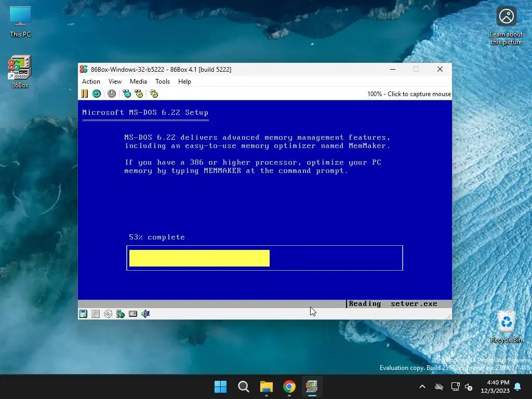This screenshot has height=399, width=532.
Task: Click the sound speaker status icon
Action: pos(145,314)
